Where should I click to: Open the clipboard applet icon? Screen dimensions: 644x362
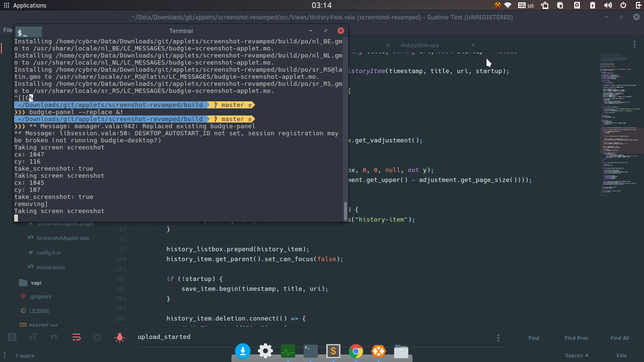561,6
